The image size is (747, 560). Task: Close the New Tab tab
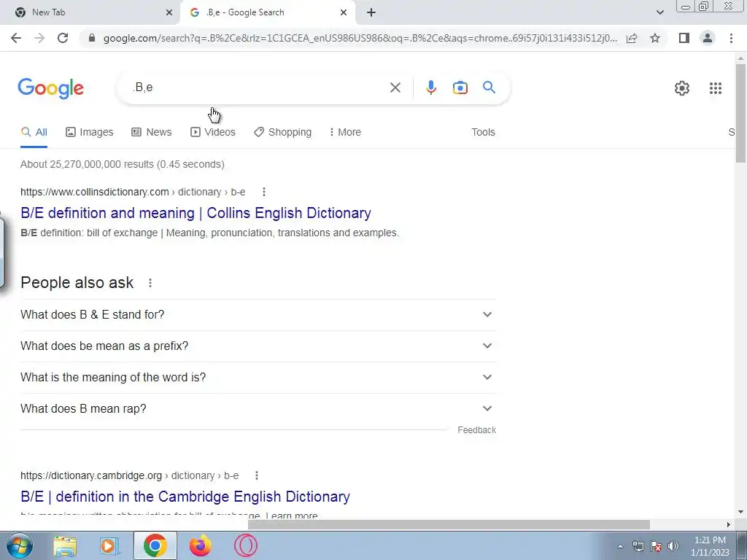(x=169, y=12)
